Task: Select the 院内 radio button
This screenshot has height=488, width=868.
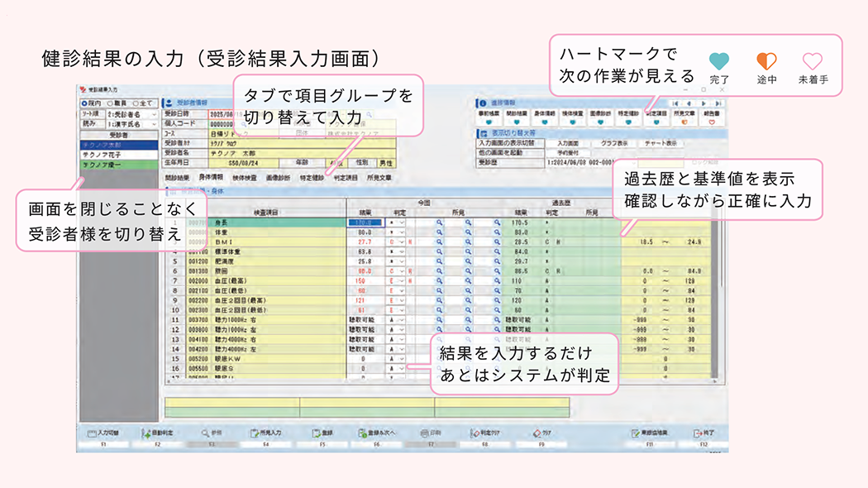Action: point(83,103)
